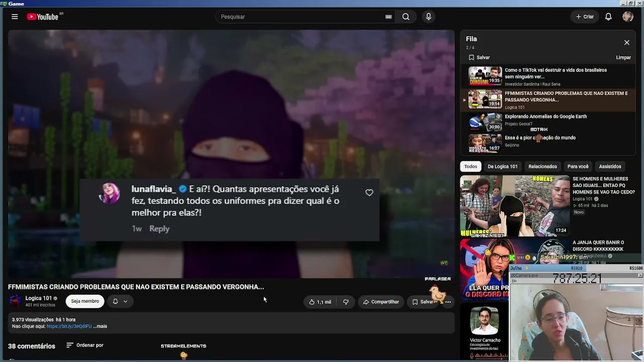Open the bit.ly link in description
Screen dimensions: 644x362
coord(69,326)
